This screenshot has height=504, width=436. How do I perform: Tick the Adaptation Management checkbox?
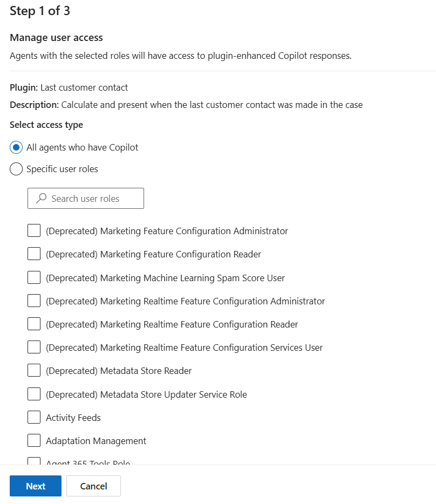click(34, 441)
